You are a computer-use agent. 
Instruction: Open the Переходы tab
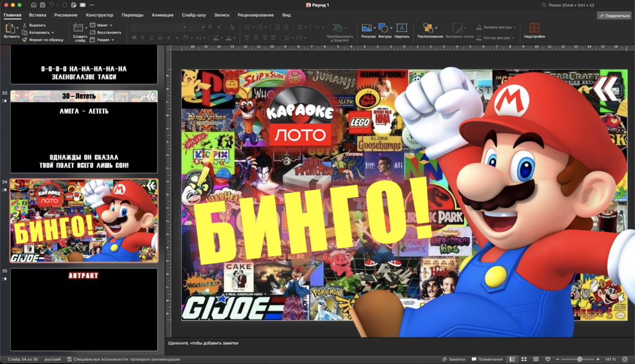(133, 15)
